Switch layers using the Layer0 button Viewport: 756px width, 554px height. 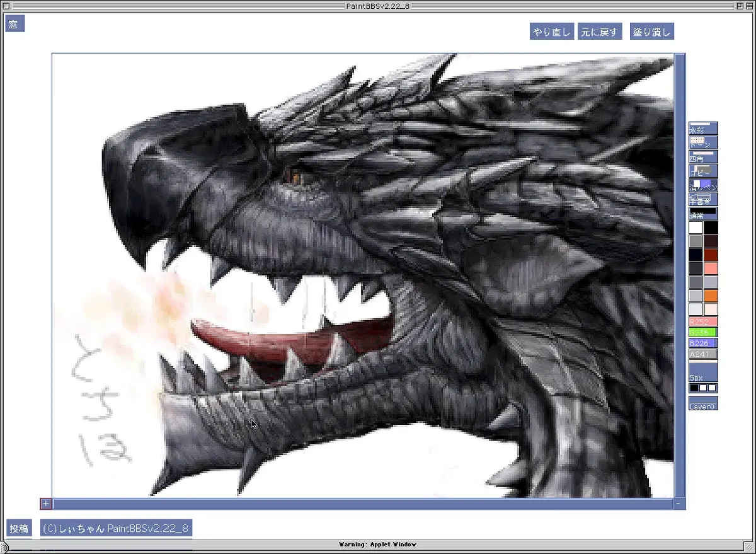[x=703, y=403]
